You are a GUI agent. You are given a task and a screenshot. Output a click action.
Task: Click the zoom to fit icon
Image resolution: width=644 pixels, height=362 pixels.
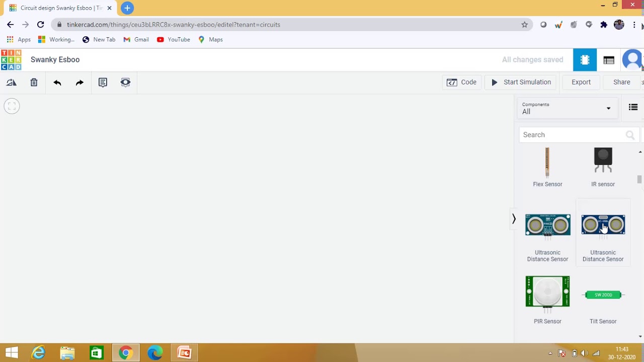tap(12, 106)
